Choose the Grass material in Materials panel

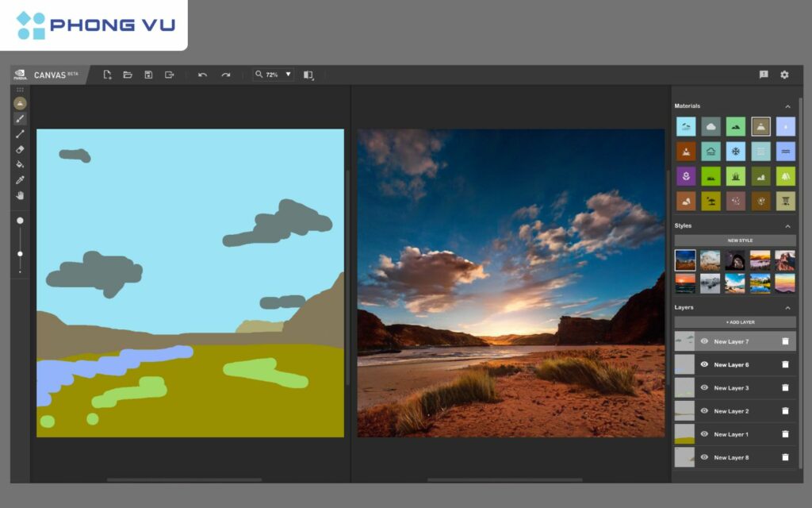point(736,175)
